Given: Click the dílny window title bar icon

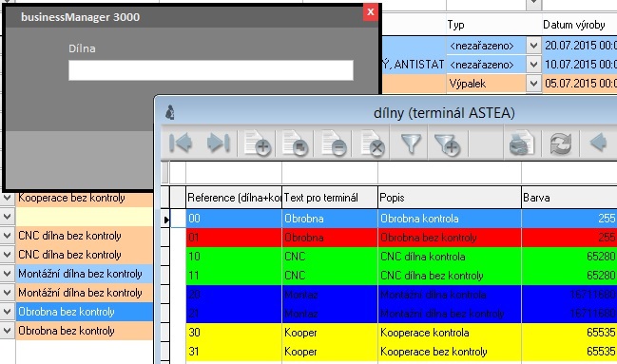Looking at the screenshot, I should click(x=170, y=112).
